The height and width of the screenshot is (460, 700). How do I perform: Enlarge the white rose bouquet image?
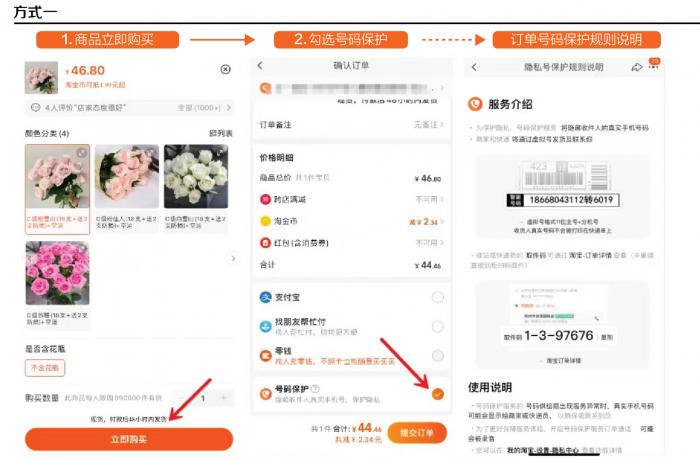(x=220, y=152)
